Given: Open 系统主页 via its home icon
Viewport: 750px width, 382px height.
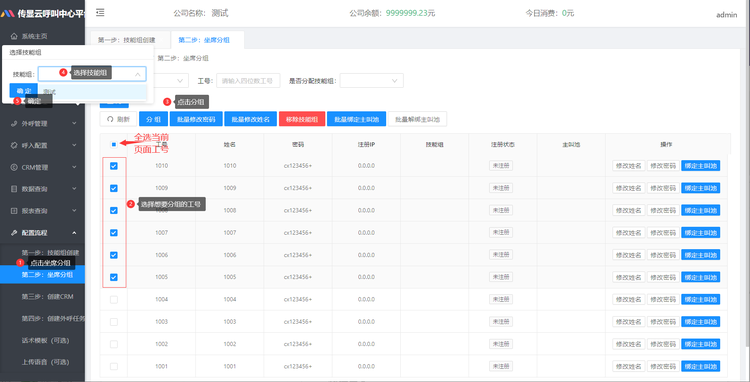Looking at the screenshot, I should [x=14, y=36].
